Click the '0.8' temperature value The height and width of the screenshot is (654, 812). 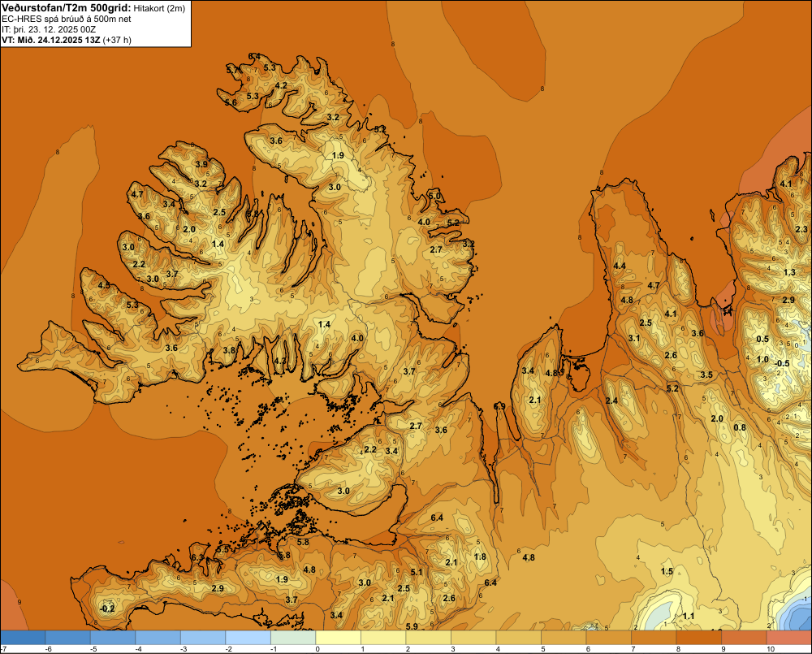(740, 427)
